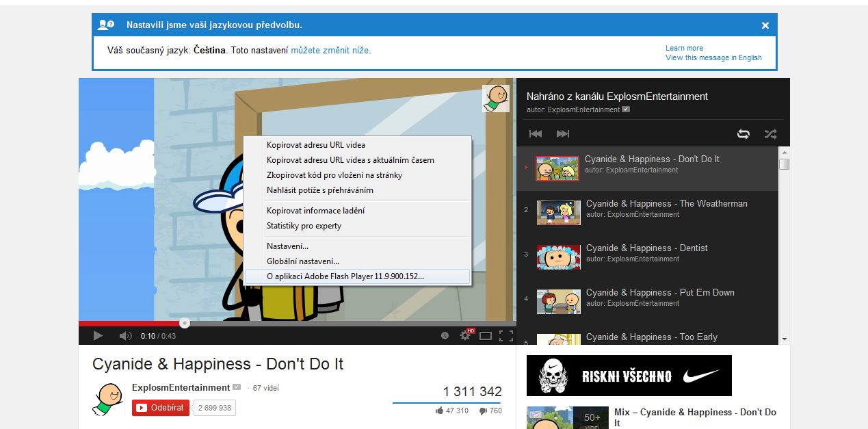
Task: Close the language preference notice
Action: tap(765, 25)
